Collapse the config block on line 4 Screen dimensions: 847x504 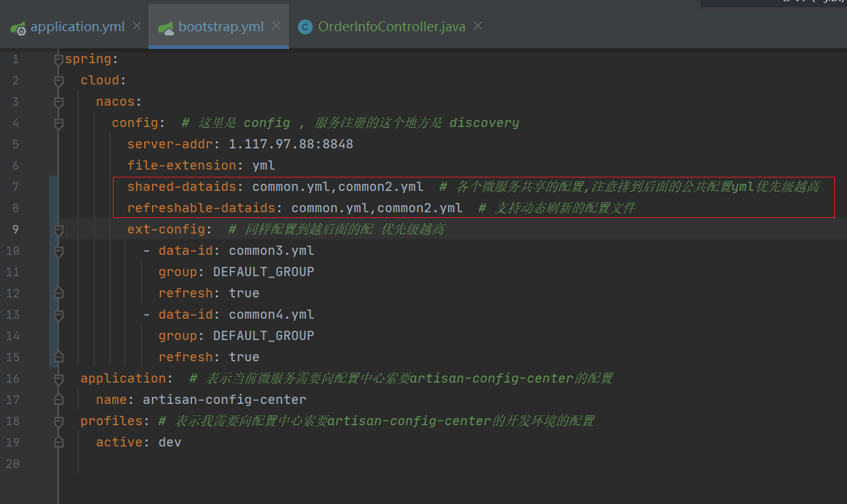(59, 124)
